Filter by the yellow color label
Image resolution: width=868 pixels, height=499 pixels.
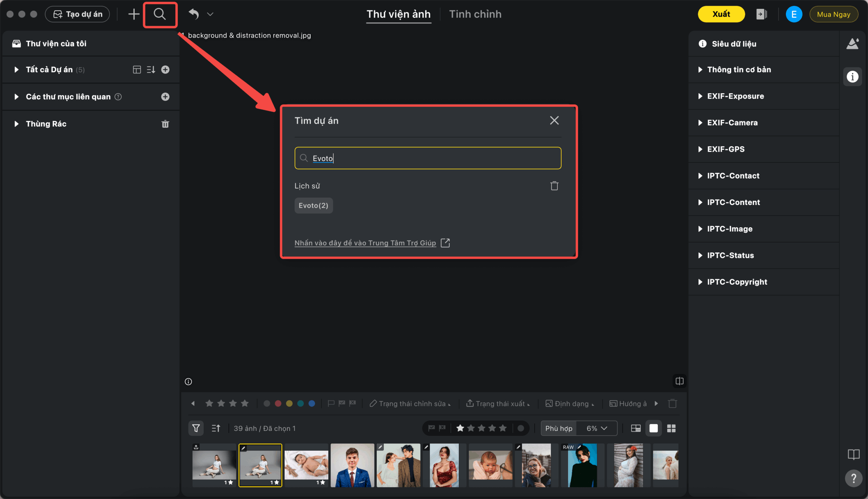(290, 403)
